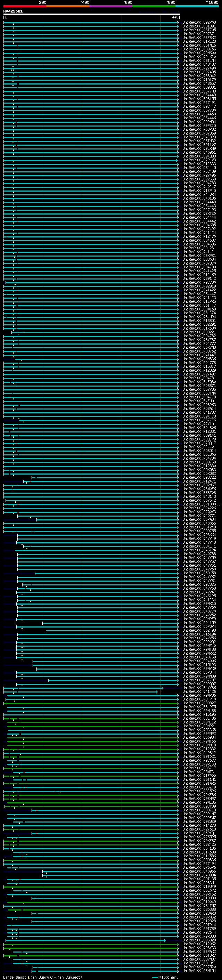Select hit label UniRef100_Q9C8S5
The image size is (222, 980).
[199, 584]
